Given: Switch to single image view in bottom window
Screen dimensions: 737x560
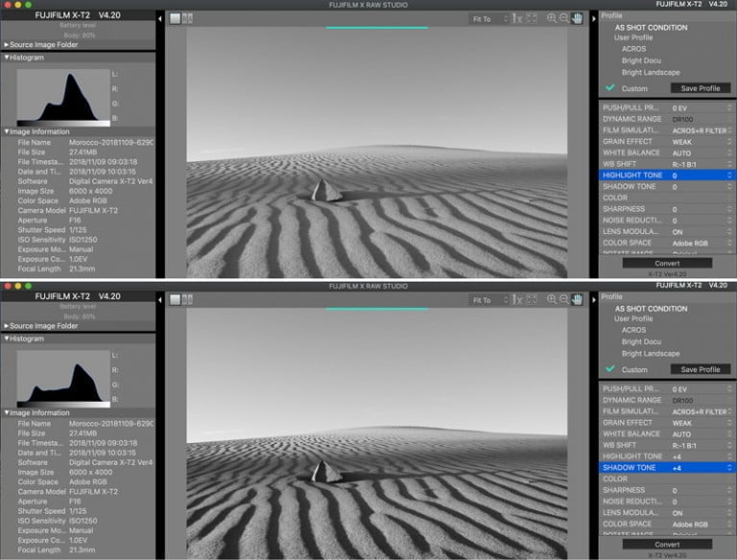Looking at the screenshot, I should coord(175,299).
